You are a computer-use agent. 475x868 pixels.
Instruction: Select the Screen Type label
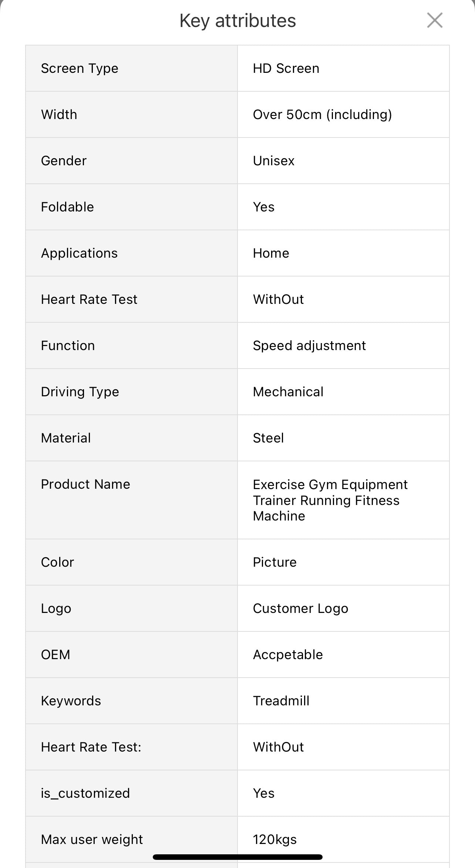80,68
